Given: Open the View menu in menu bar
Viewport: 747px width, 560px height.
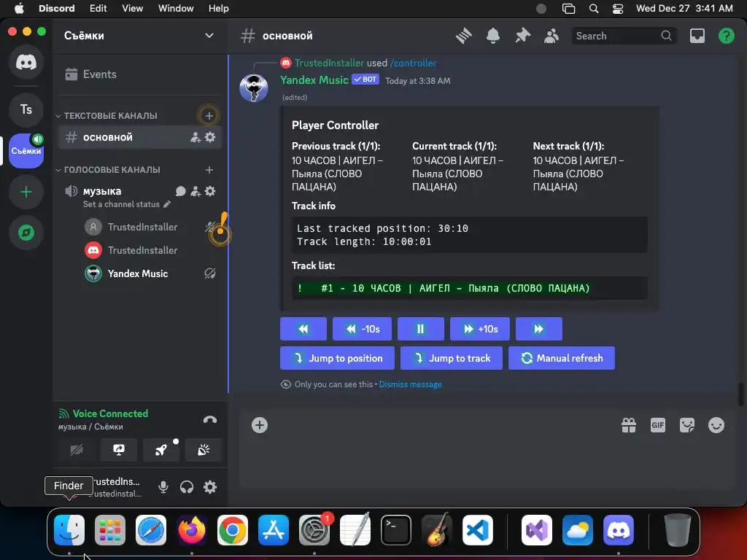Looking at the screenshot, I should click(x=133, y=9).
